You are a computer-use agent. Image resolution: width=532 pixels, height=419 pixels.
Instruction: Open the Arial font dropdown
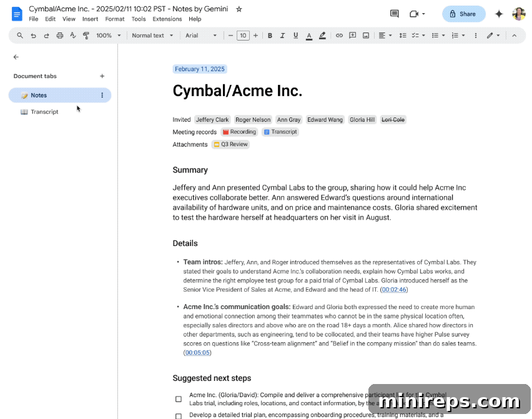(201, 36)
